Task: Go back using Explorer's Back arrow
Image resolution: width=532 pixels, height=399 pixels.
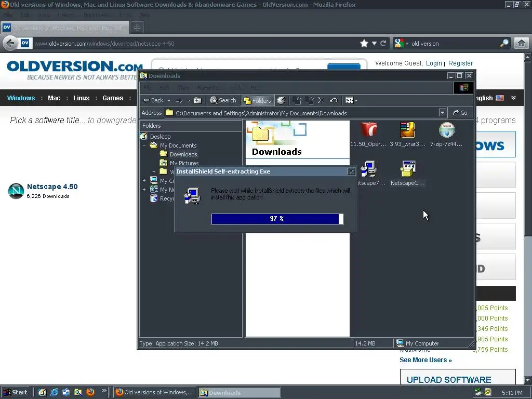Action: pos(153,100)
